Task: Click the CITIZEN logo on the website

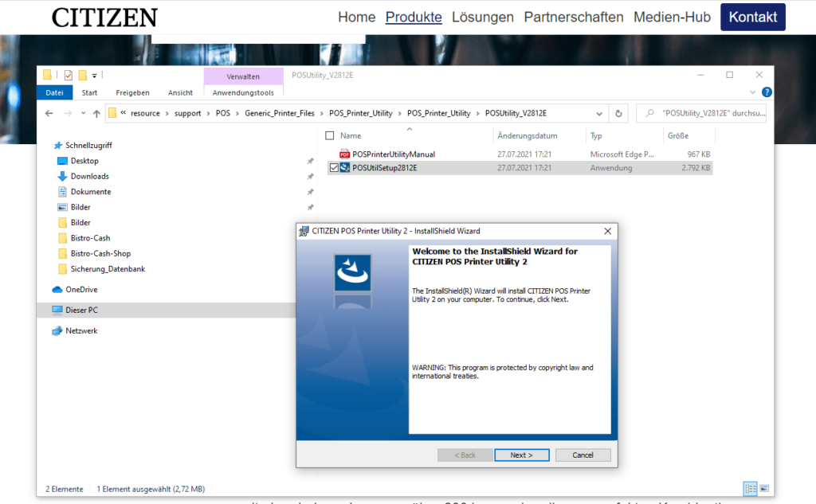Action: click(x=104, y=18)
